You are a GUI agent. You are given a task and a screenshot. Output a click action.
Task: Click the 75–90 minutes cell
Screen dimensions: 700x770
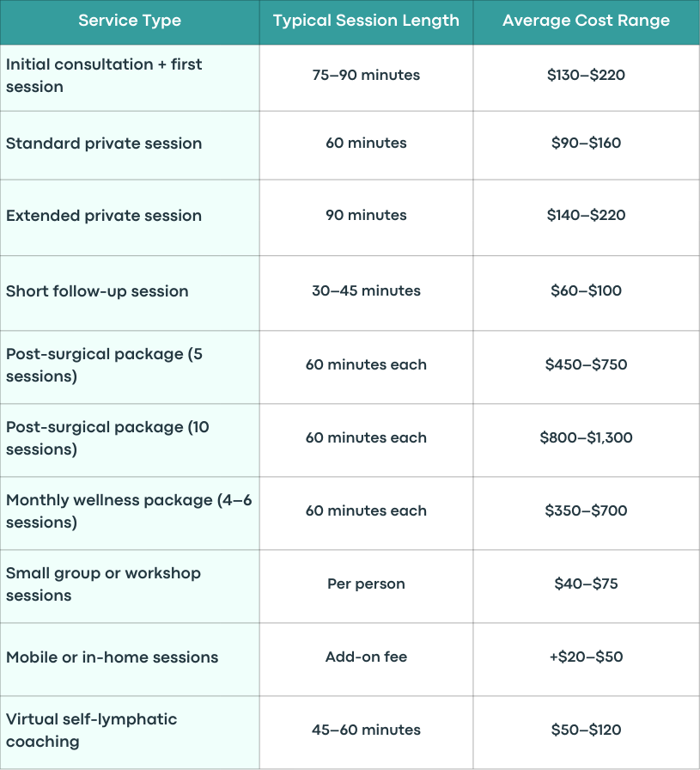tap(366, 77)
